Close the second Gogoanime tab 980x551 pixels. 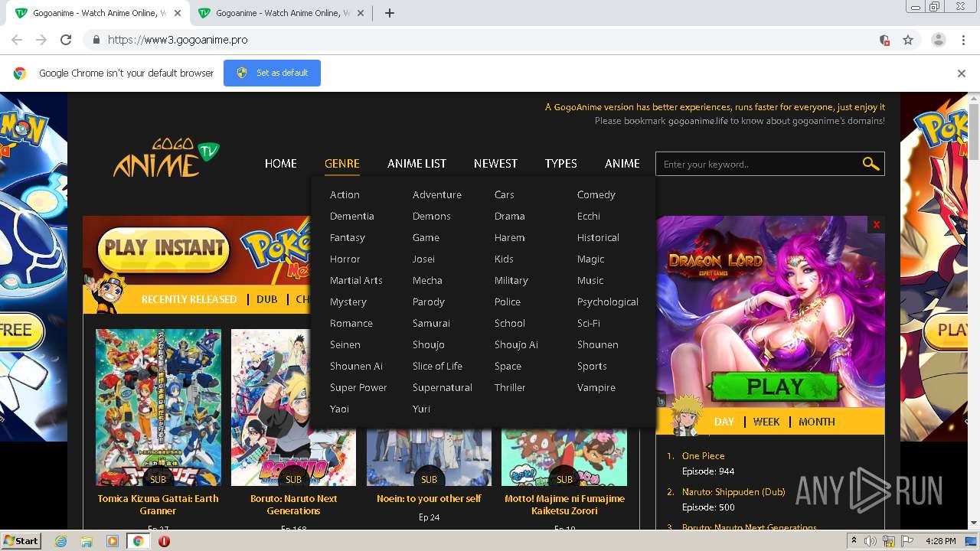pyautogui.click(x=361, y=13)
